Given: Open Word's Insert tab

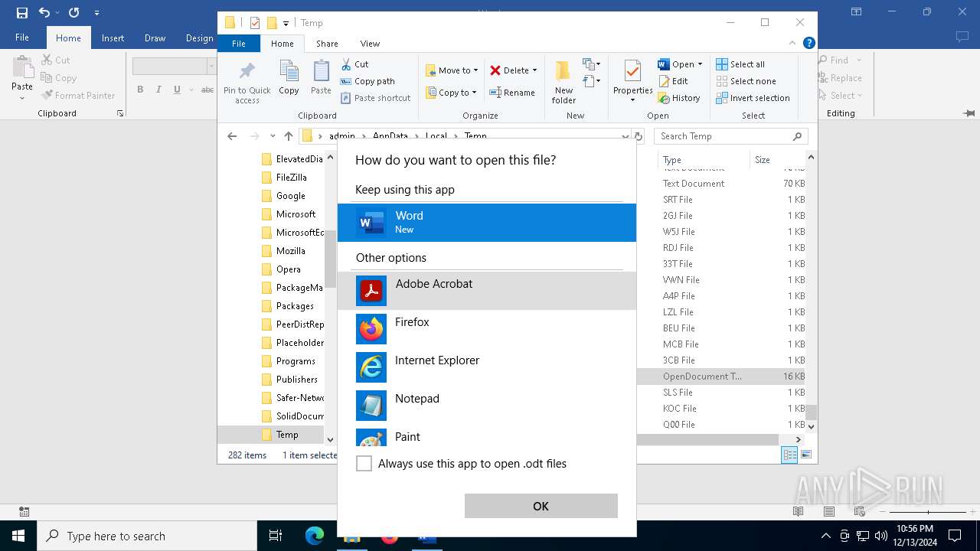Looking at the screenshot, I should [x=113, y=38].
